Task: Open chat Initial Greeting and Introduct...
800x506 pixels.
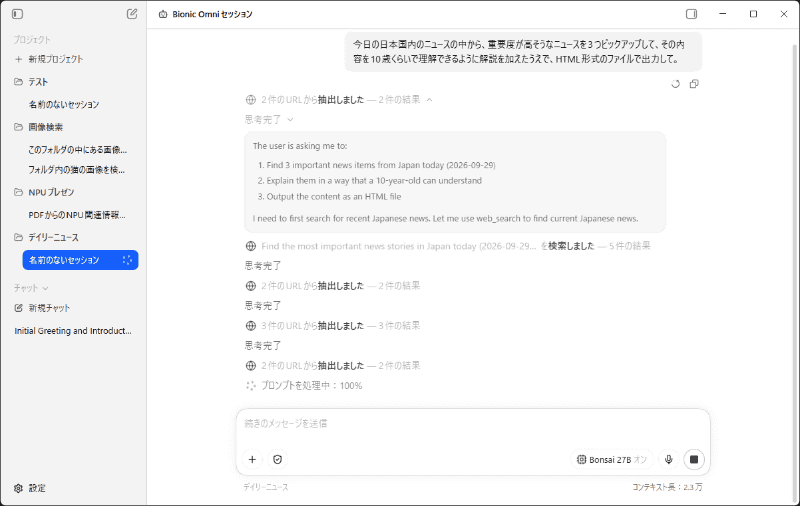Action: click(x=74, y=331)
